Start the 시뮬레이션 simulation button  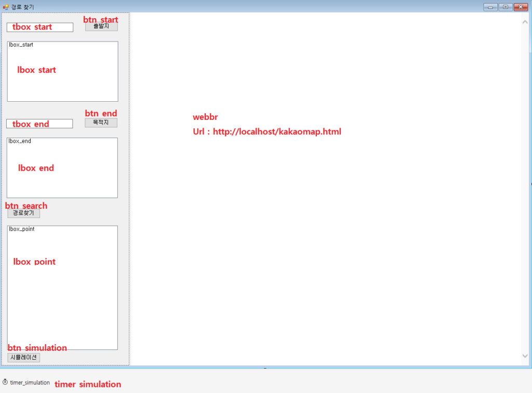(x=23, y=357)
